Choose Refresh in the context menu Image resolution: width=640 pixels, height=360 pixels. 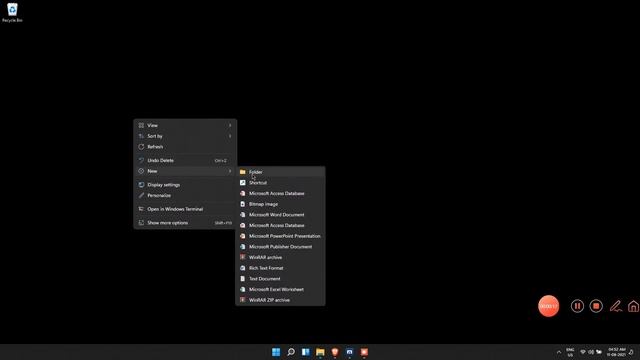(x=185, y=147)
